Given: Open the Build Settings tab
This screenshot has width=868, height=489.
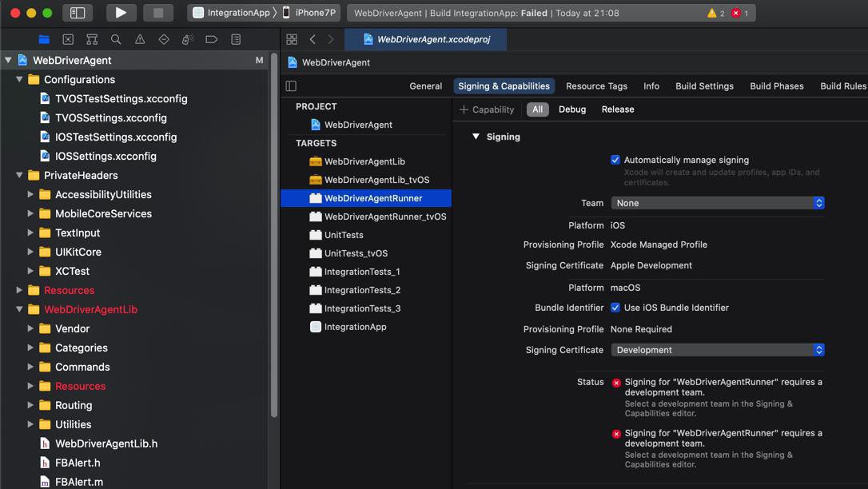Looking at the screenshot, I should (x=704, y=85).
